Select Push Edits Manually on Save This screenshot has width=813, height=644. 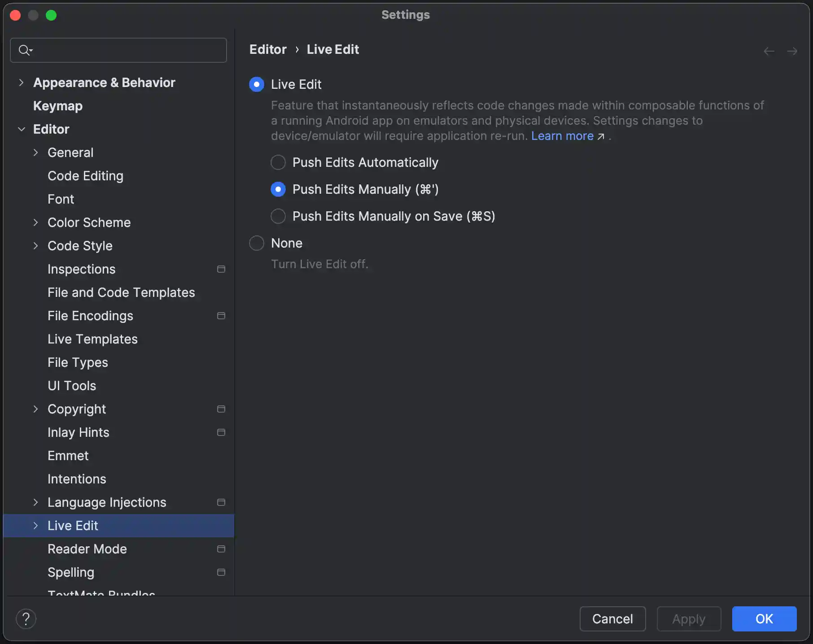click(278, 216)
